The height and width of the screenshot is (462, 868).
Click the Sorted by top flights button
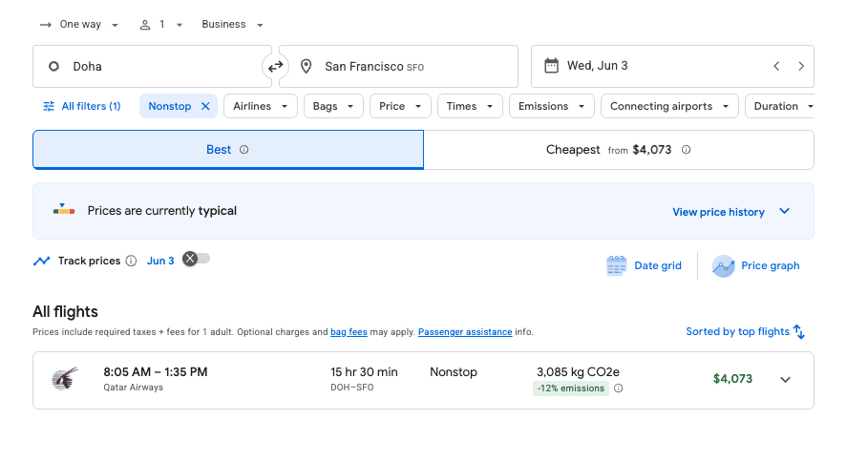[745, 331]
